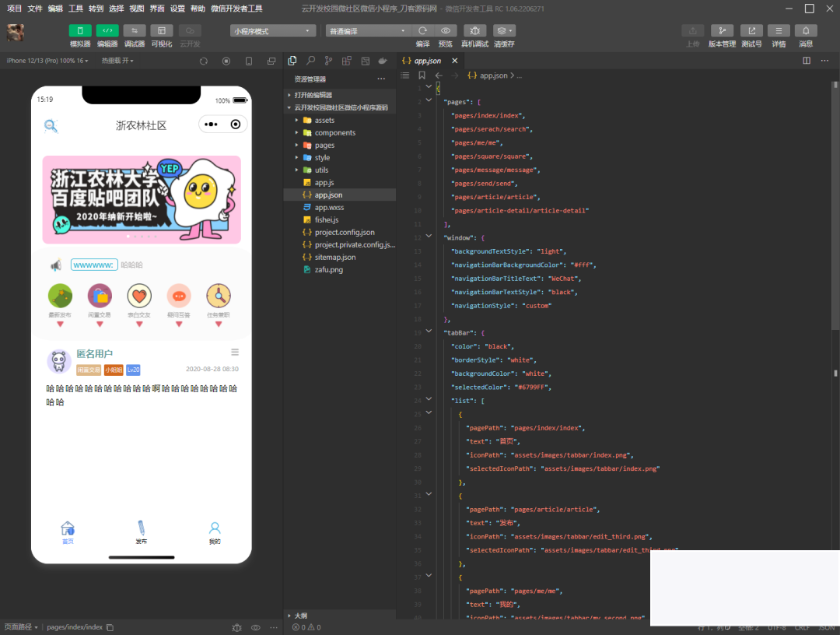Expand the pages folder in file tree

[324, 146]
